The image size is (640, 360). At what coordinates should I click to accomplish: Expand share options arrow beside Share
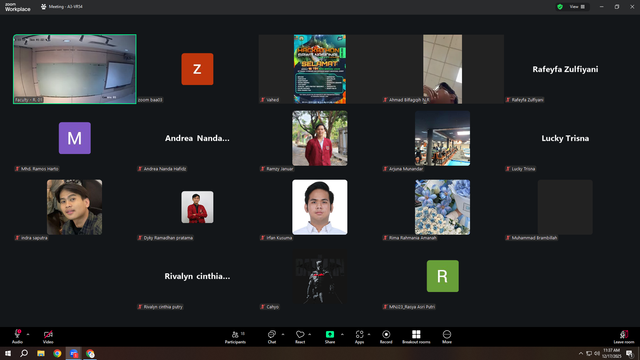(x=342, y=334)
